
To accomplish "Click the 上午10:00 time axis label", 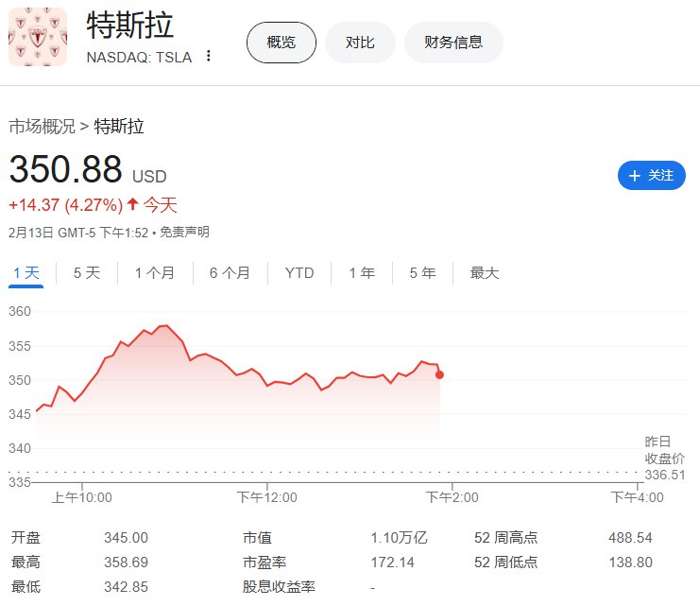I will click(82, 497).
